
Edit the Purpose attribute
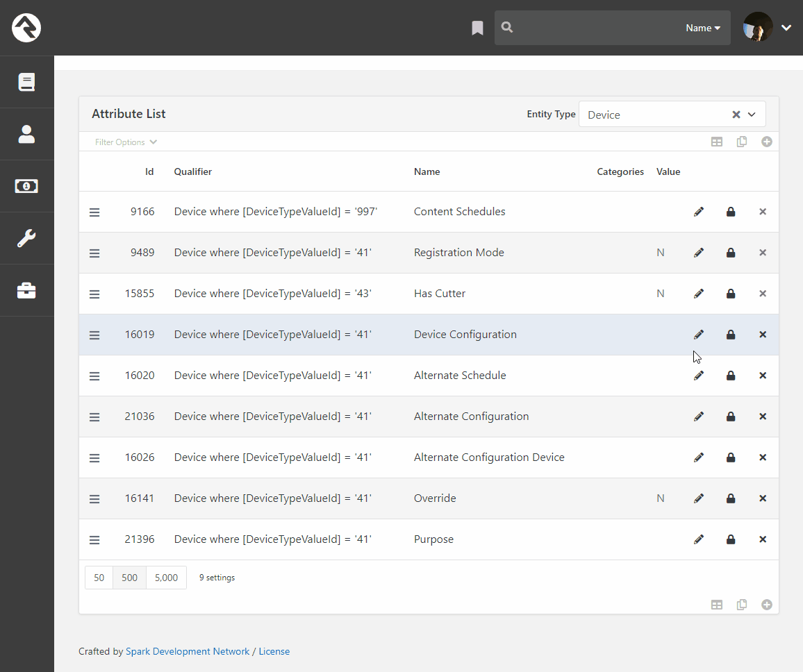(x=699, y=539)
